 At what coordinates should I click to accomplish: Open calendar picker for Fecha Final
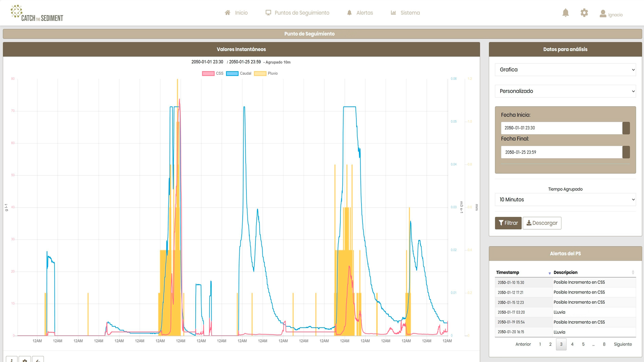pos(626,152)
